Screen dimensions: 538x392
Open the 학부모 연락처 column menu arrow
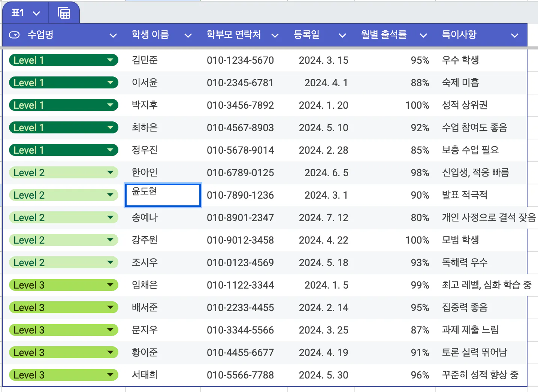click(x=275, y=35)
